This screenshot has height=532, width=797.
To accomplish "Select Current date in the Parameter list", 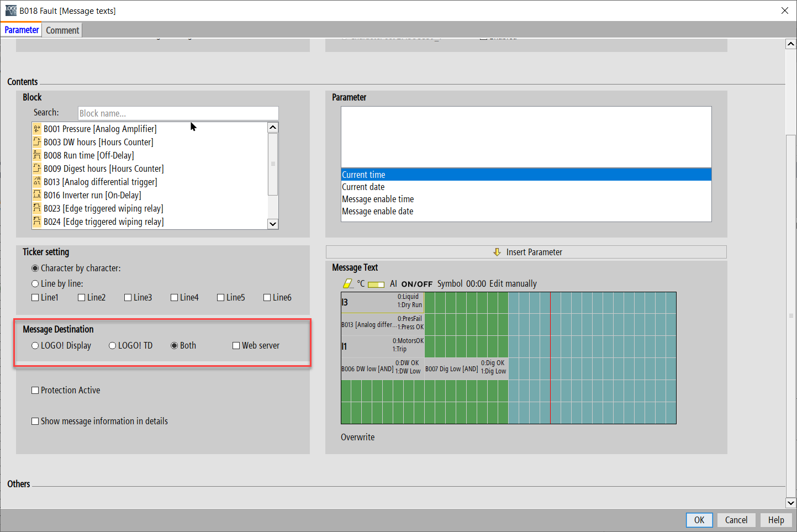I will point(363,187).
